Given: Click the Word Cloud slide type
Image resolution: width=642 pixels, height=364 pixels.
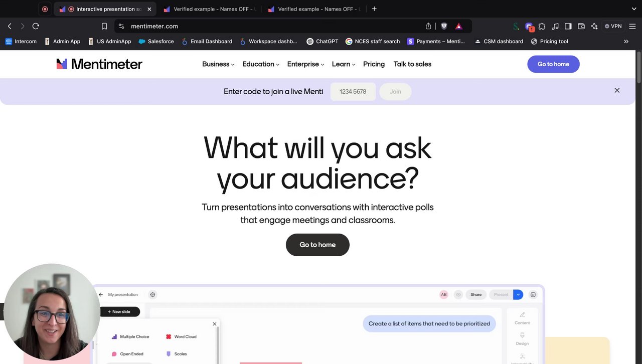Looking at the screenshot, I should point(181,336).
